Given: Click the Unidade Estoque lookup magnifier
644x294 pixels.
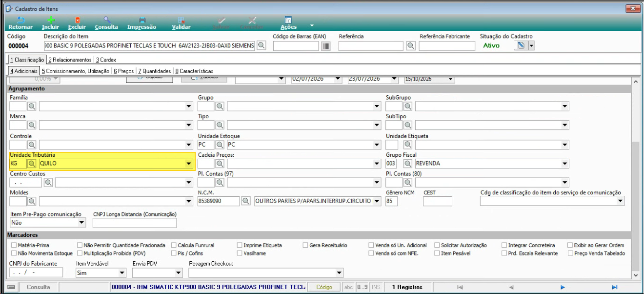Looking at the screenshot, I should click(220, 145).
